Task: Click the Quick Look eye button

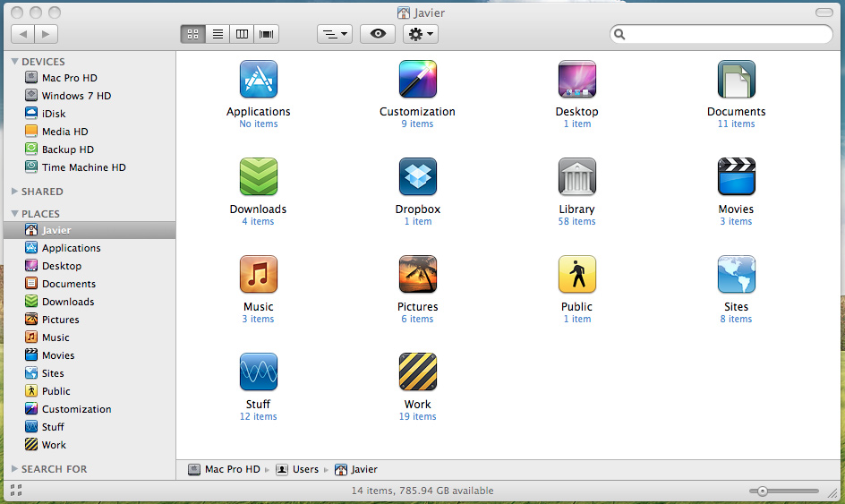Action: click(x=378, y=35)
